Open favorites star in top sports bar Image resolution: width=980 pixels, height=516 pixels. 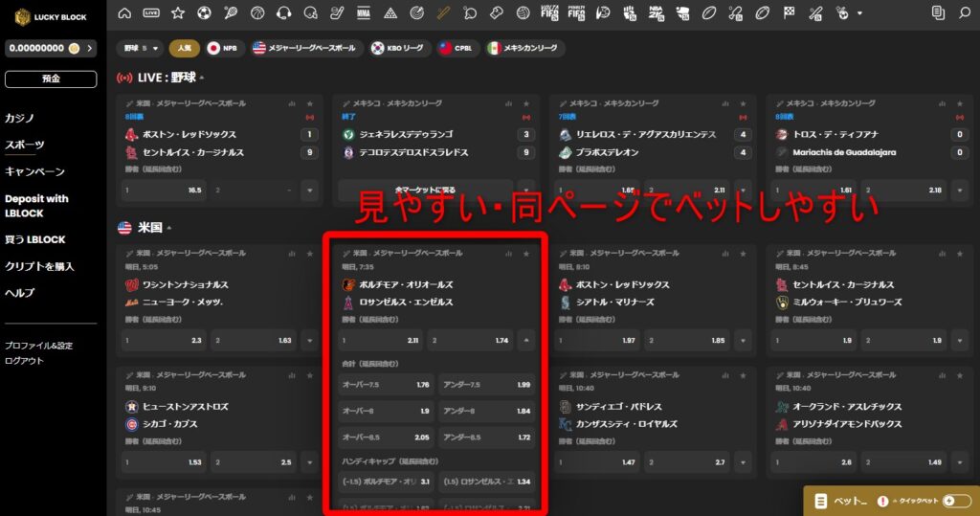pos(178,13)
